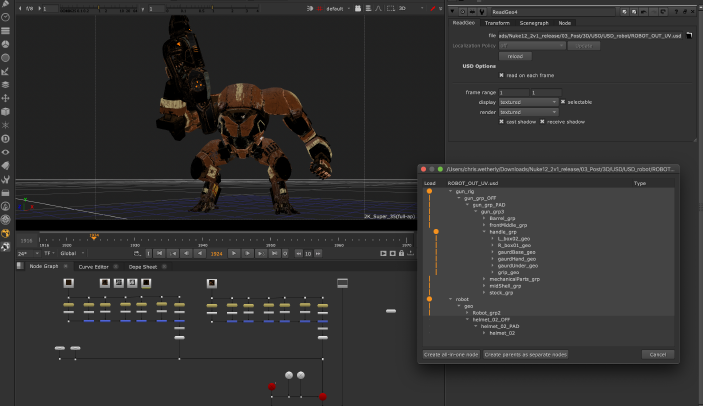The width and height of the screenshot is (703, 406).
Task: Select the Transform tools icon in sidebar
Action: 7,98
